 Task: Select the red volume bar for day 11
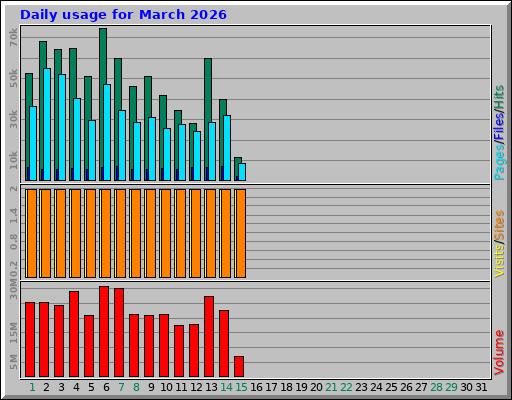coord(179,351)
